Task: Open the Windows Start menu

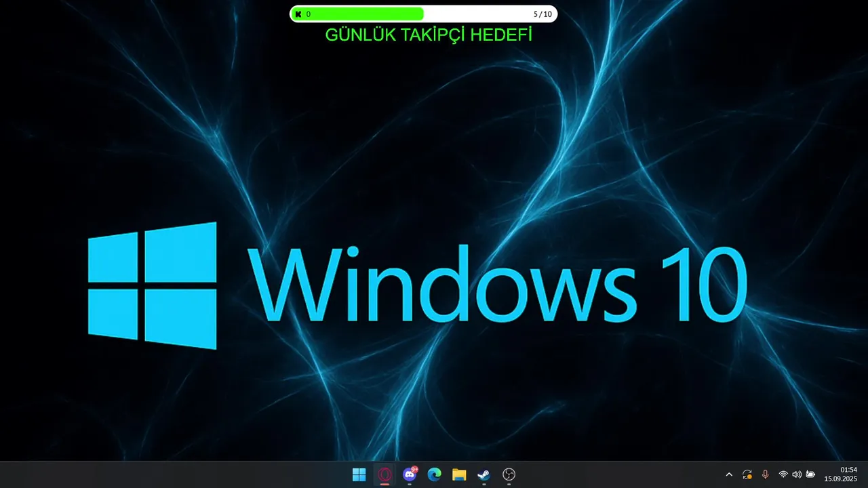Action: pos(359,474)
